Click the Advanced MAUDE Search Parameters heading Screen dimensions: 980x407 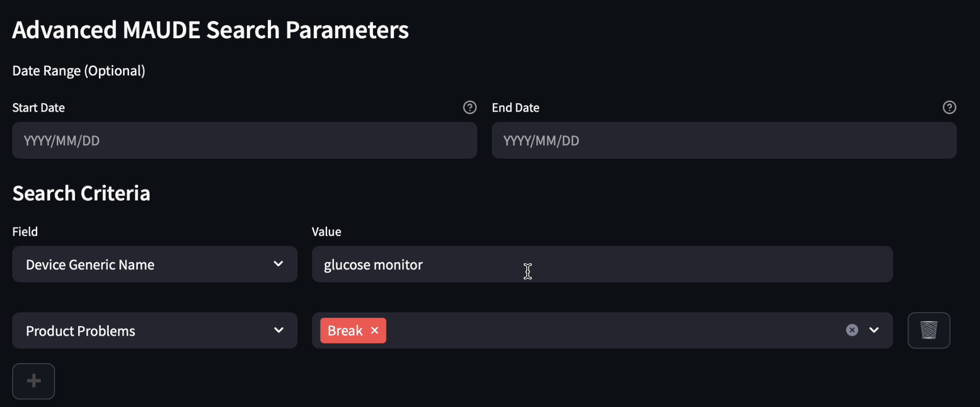coord(210,30)
